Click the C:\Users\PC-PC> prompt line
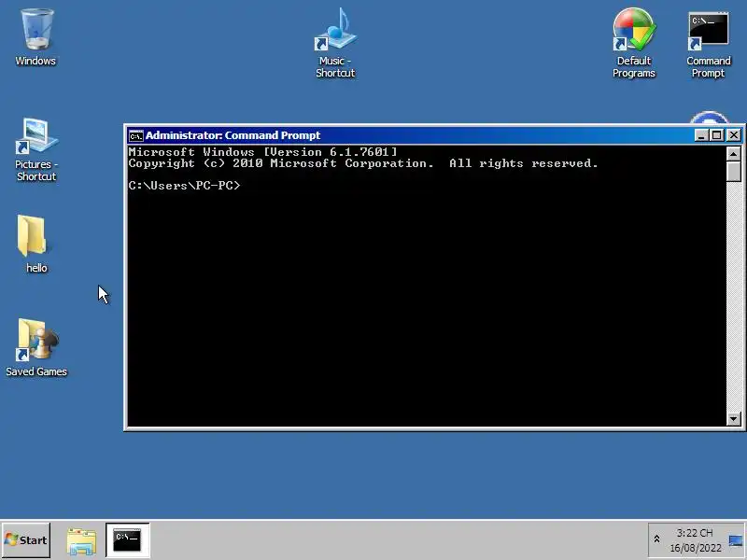The image size is (747, 560). 184,185
